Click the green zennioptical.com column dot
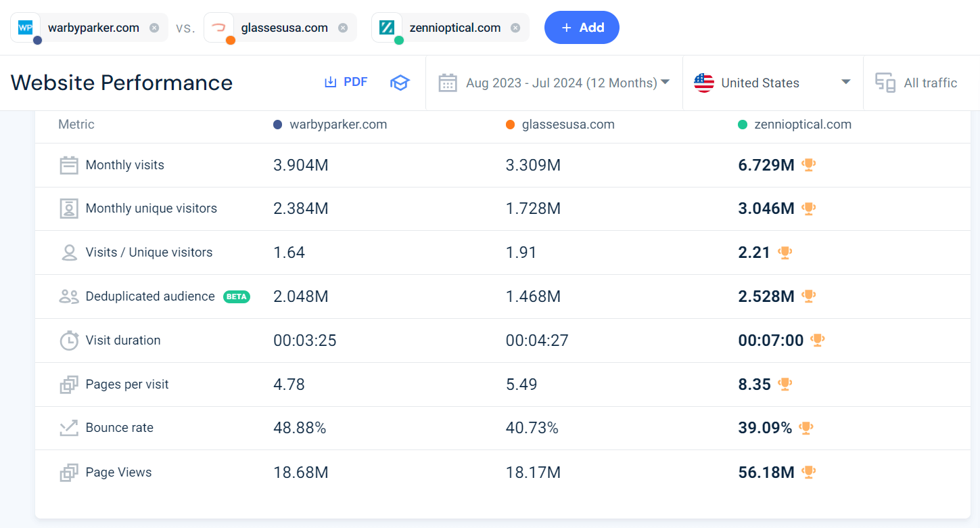Viewport: 980px width, 528px height. pos(742,125)
